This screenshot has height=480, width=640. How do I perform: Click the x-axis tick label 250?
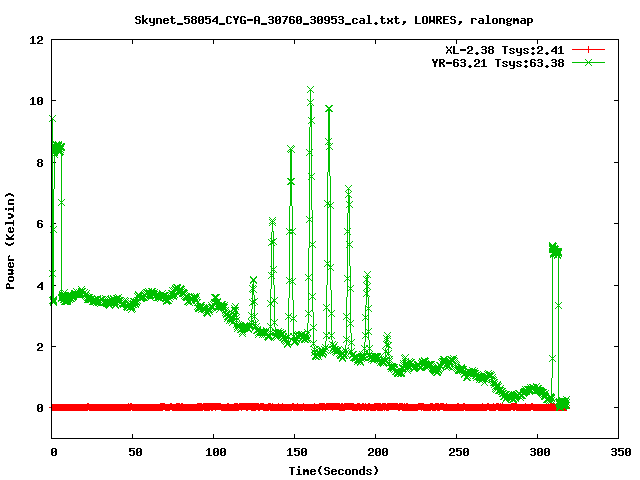[459, 452]
